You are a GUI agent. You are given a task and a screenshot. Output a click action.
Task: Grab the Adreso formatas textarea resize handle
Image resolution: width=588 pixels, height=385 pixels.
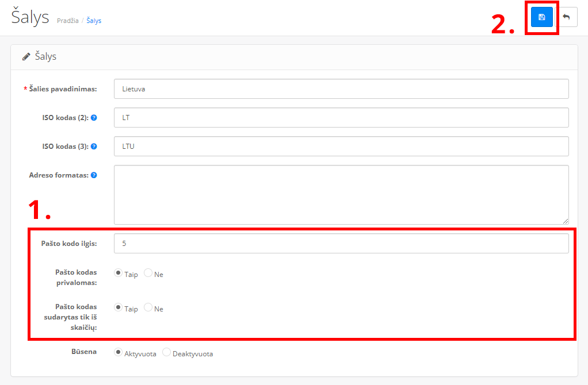click(566, 221)
